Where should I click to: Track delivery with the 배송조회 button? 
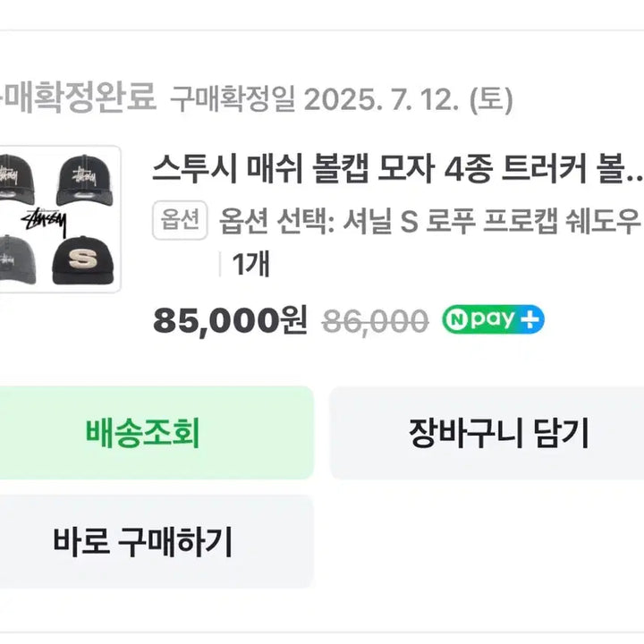(143, 433)
